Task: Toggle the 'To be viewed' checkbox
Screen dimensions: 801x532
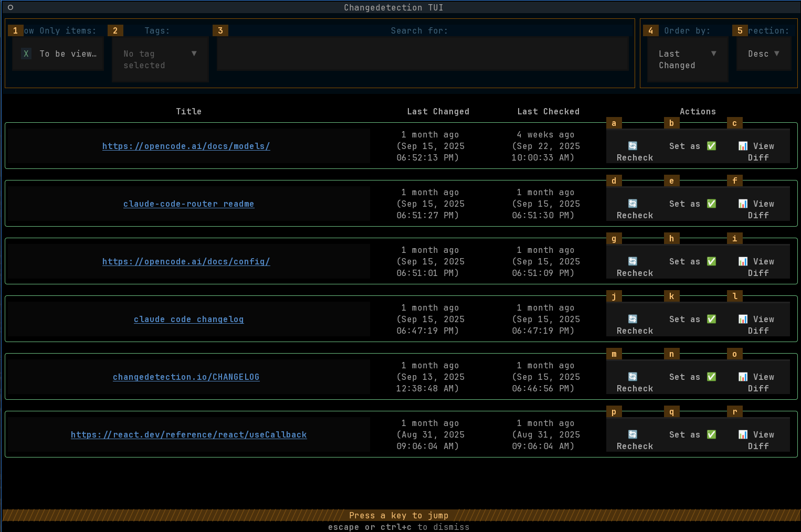Action: click(58, 54)
